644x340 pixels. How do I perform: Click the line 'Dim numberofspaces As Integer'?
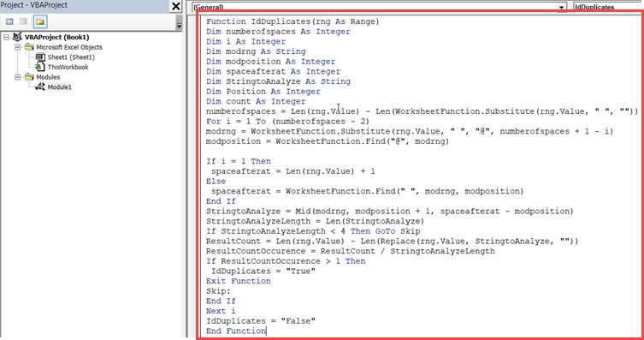click(x=278, y=32)
